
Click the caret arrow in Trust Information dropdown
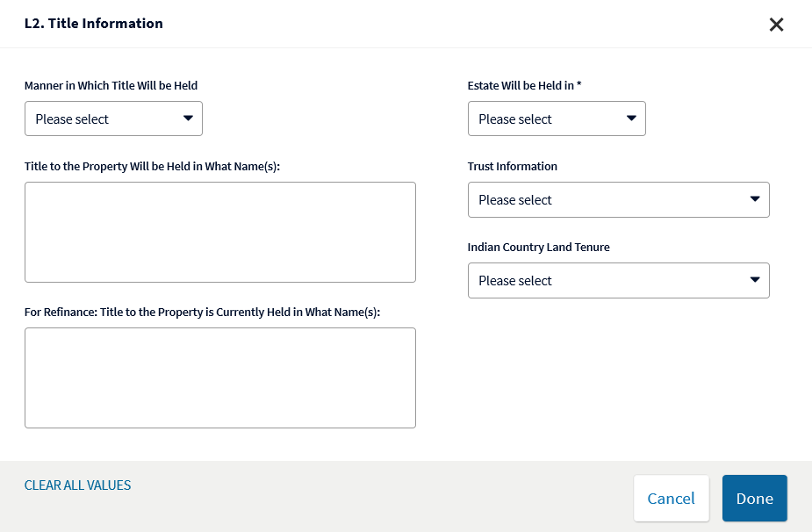pyautogui.click(x=755, y=199)
